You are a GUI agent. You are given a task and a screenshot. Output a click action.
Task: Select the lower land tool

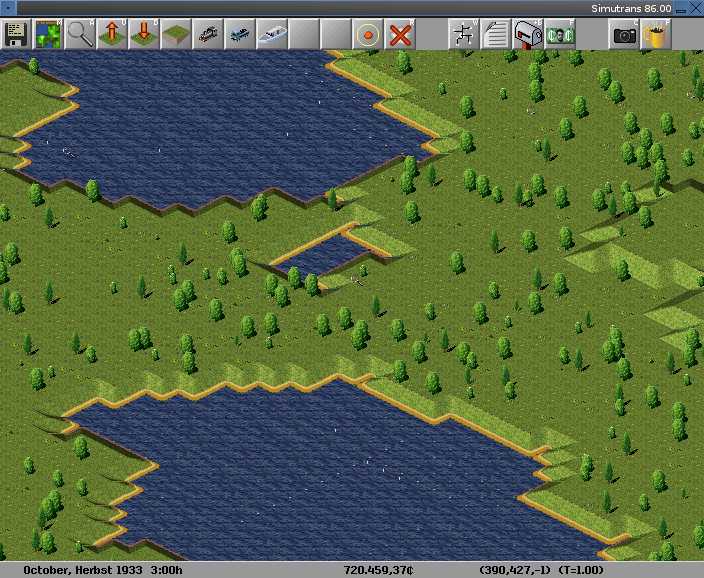(144, 33)
